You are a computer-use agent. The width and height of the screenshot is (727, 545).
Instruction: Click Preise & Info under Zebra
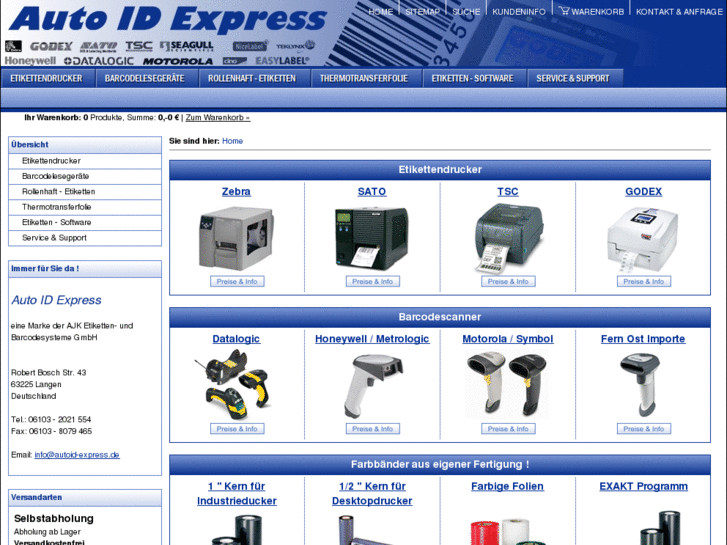coord(237,282)
